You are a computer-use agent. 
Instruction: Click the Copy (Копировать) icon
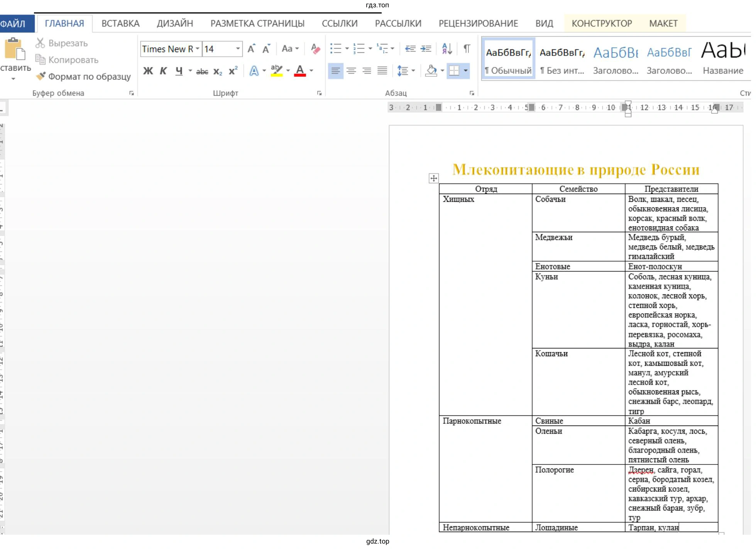coord(40,59)
